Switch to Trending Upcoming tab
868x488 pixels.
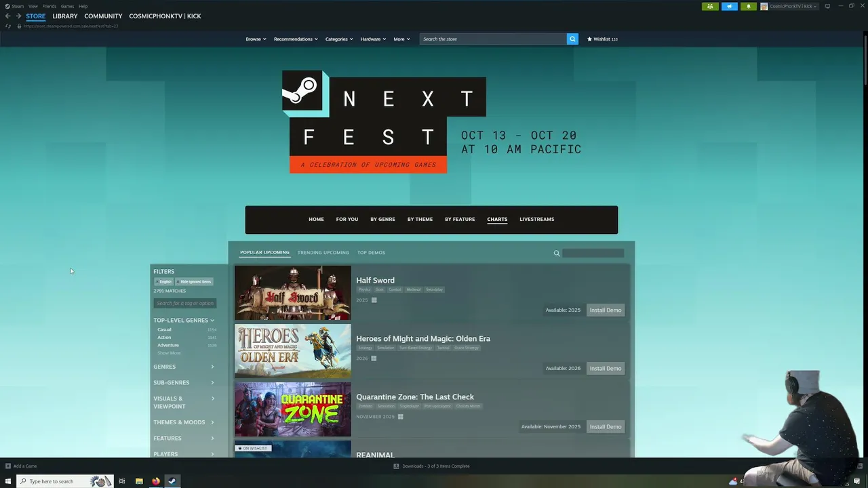coord(323,253)
